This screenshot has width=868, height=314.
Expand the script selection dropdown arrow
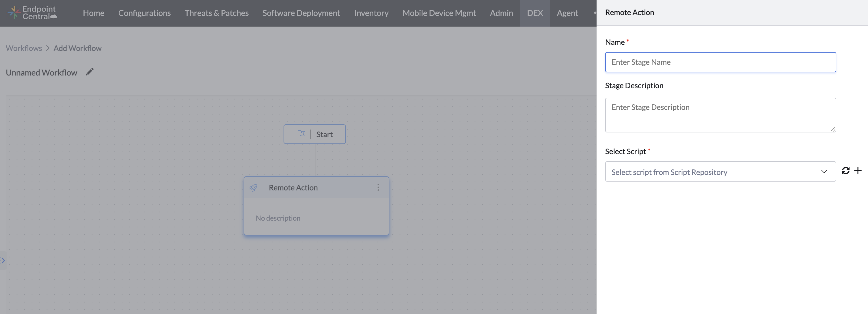pos(824,172)
